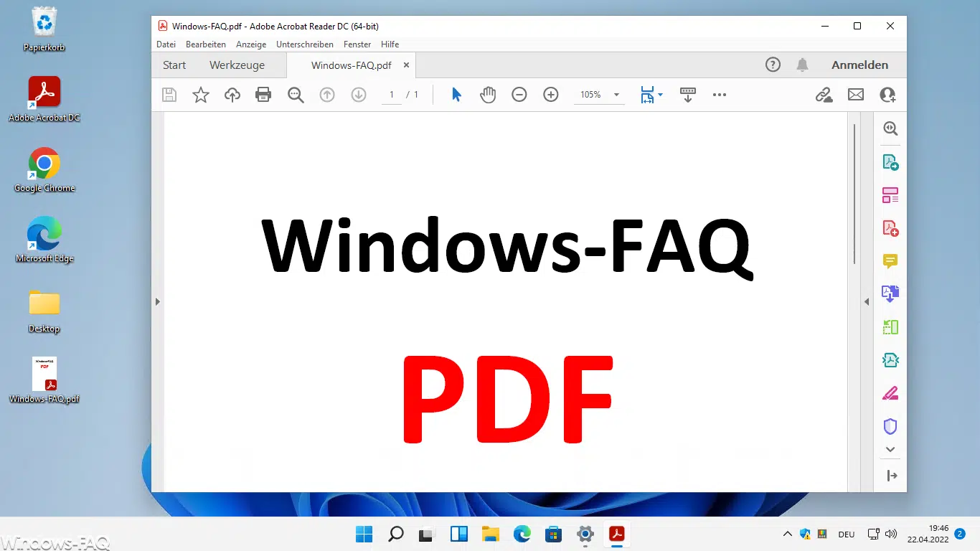This screenshot has height=551, width=980.
Task: Expand the left navigation pane arrow
Action: [x=158, y=302]
